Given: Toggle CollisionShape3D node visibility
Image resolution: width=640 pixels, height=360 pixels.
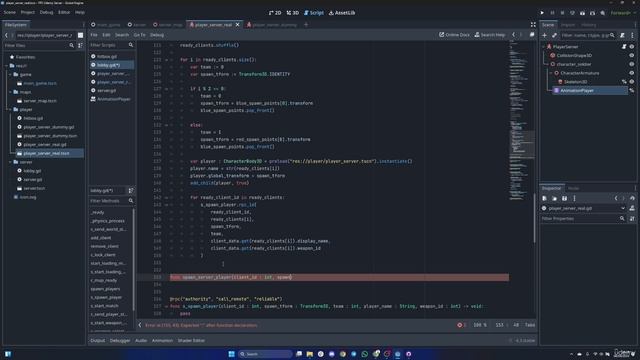Looking at the screenshot, I should [631, 56].
